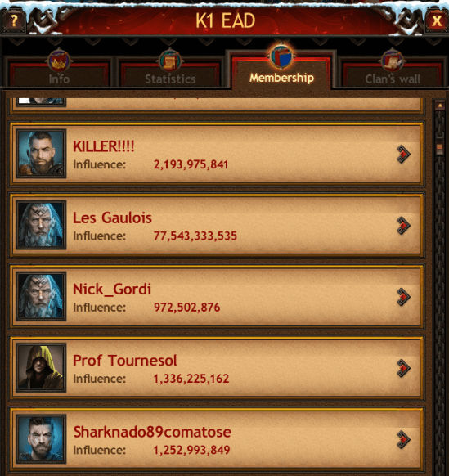This screenshot has height=476, width=449.
Task: Expand Les Gaulois member row arrow
Action: 403,226
